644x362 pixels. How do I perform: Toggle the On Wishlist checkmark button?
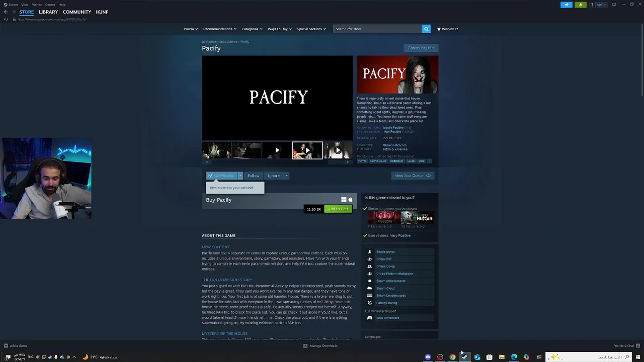(x=221, y=175)
